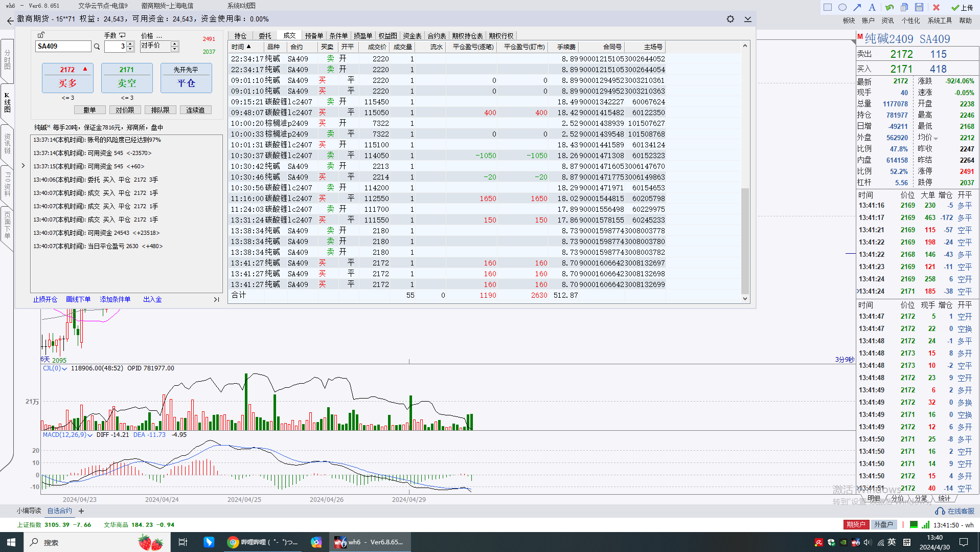The height and width of the screenshot is (552, 980).
Task: Open the 均价 dropdown arrow in quote panel
Action: (x=936, y=139)
